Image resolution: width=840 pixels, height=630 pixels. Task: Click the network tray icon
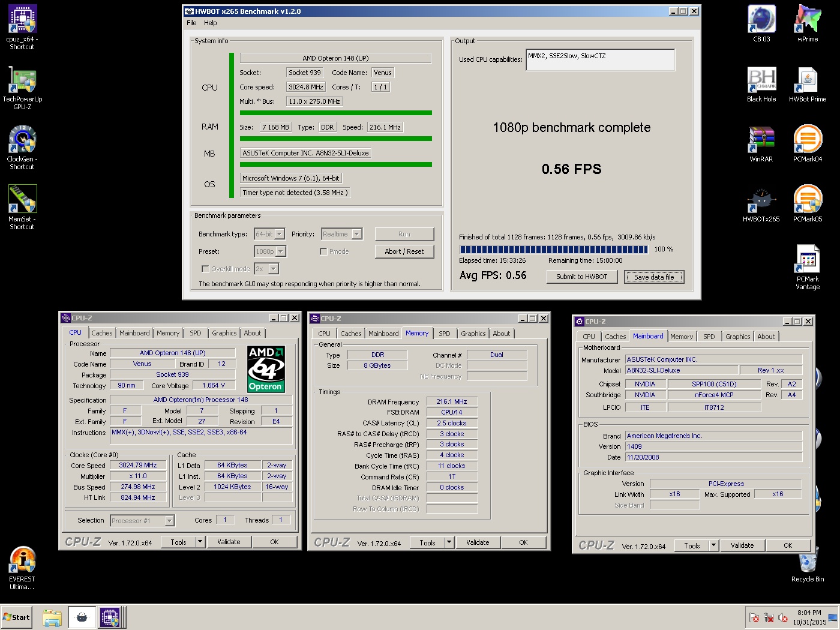769,617
